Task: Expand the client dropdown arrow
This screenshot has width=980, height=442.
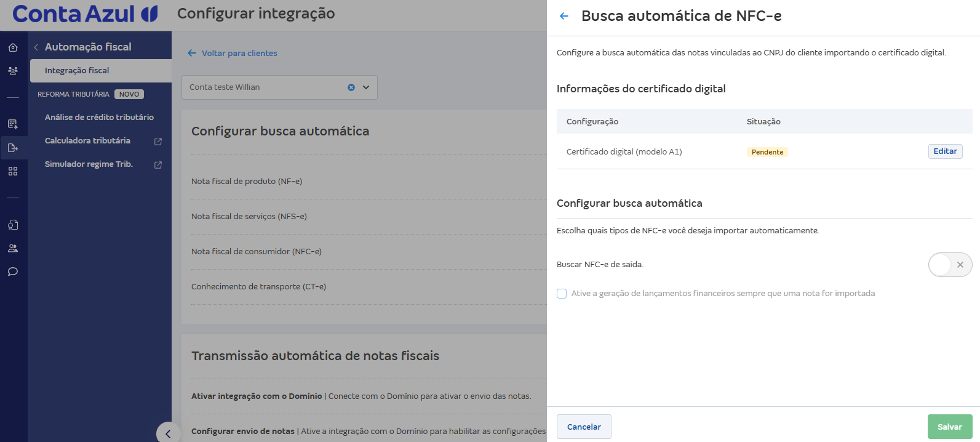Action: [366, 87]
